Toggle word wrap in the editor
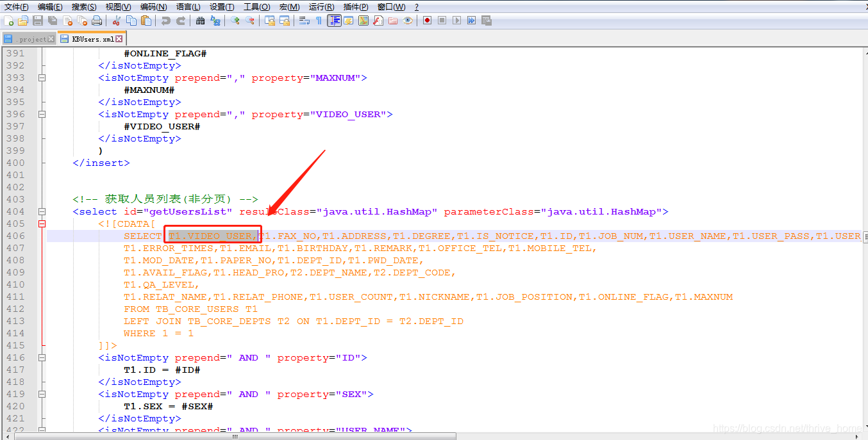This screenshot has height=440, width=868. click(x=305, y=20)
